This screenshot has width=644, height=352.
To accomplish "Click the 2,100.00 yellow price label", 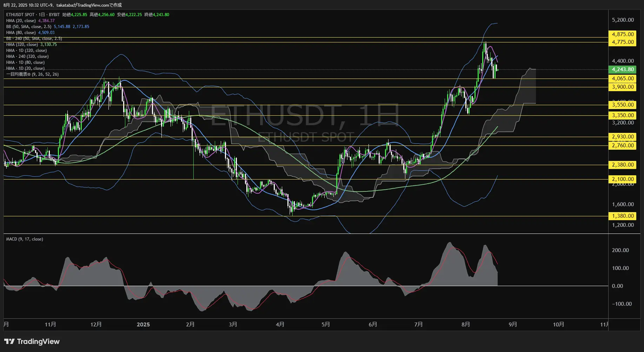I will pos(623,179).
